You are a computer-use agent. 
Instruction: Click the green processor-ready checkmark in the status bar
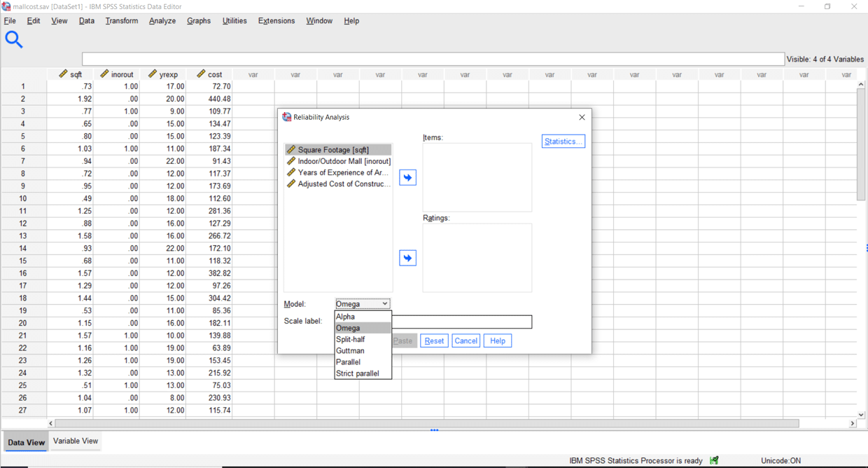coord(714,460)
